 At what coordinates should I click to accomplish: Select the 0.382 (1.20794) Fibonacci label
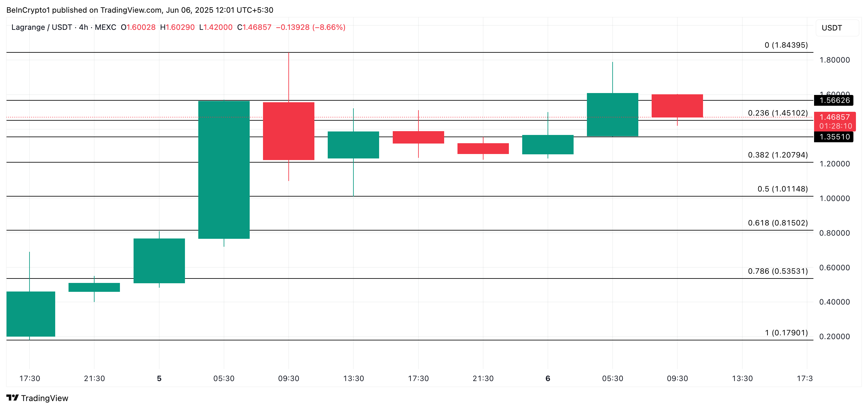click(777, 155)
